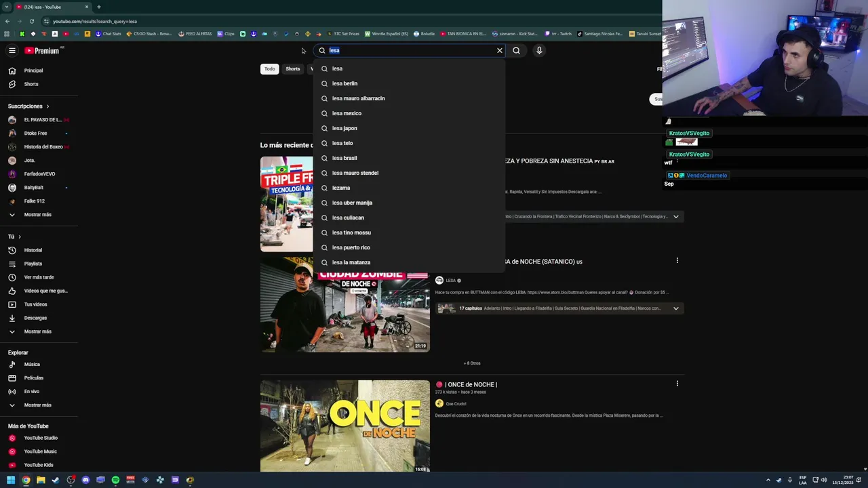Start voice search with the microphone
868x488 pixels.
[539, 50]
